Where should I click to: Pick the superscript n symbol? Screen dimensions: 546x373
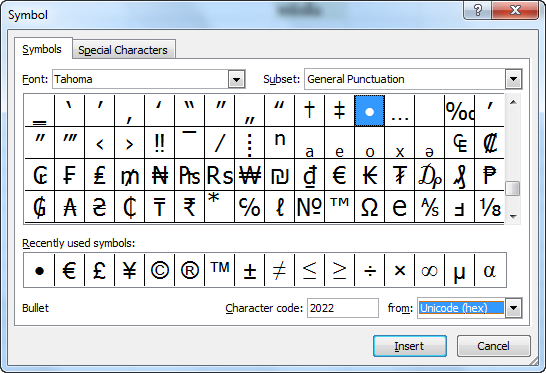[x=280, y=142]
